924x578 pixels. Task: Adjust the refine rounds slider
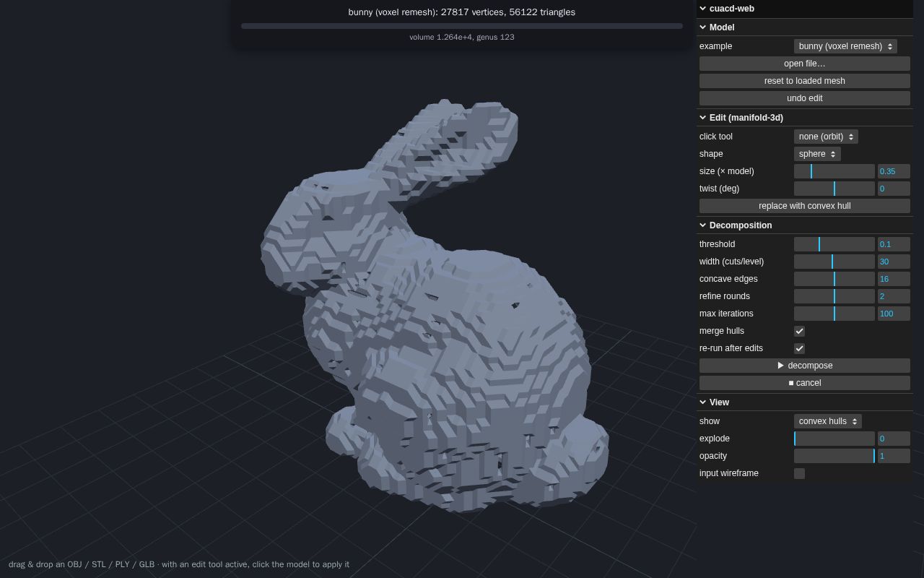click(x=834, y=296)
